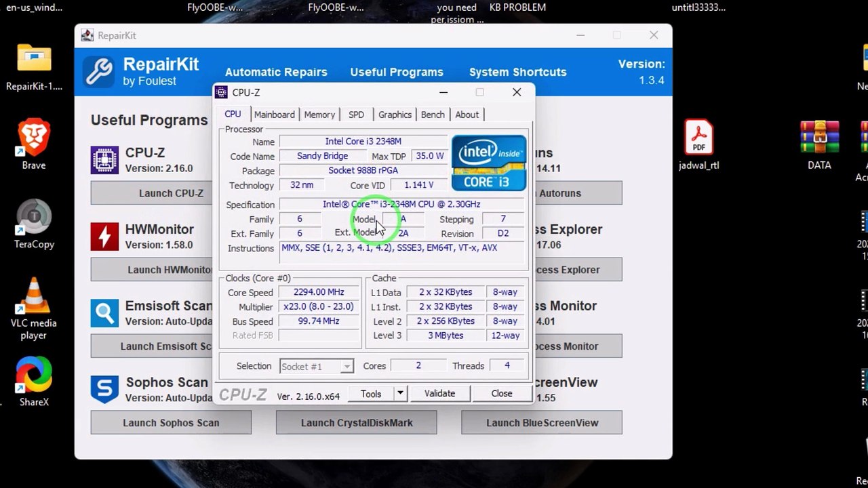Open the Memory tab in CPU-Z

pos(319,115)
